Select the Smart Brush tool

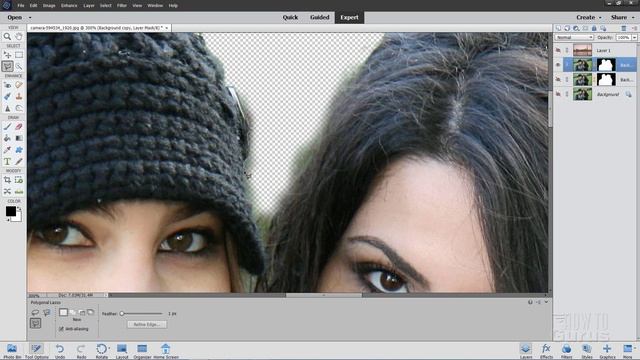click(x=7, y=97)
